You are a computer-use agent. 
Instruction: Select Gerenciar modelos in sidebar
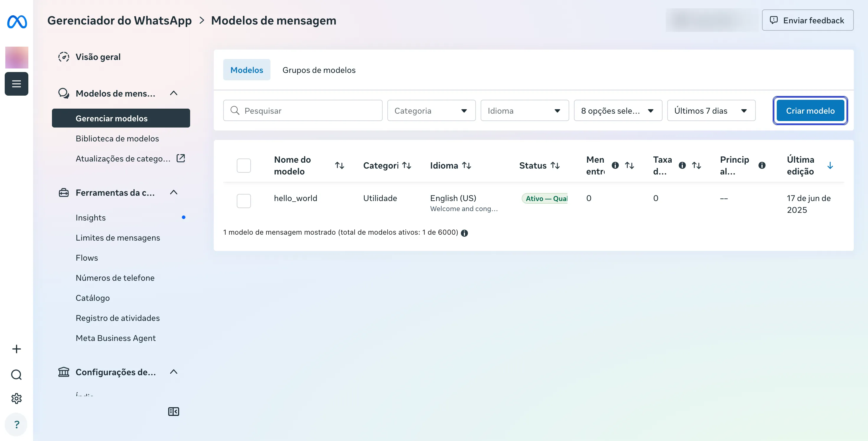[121, 118]
